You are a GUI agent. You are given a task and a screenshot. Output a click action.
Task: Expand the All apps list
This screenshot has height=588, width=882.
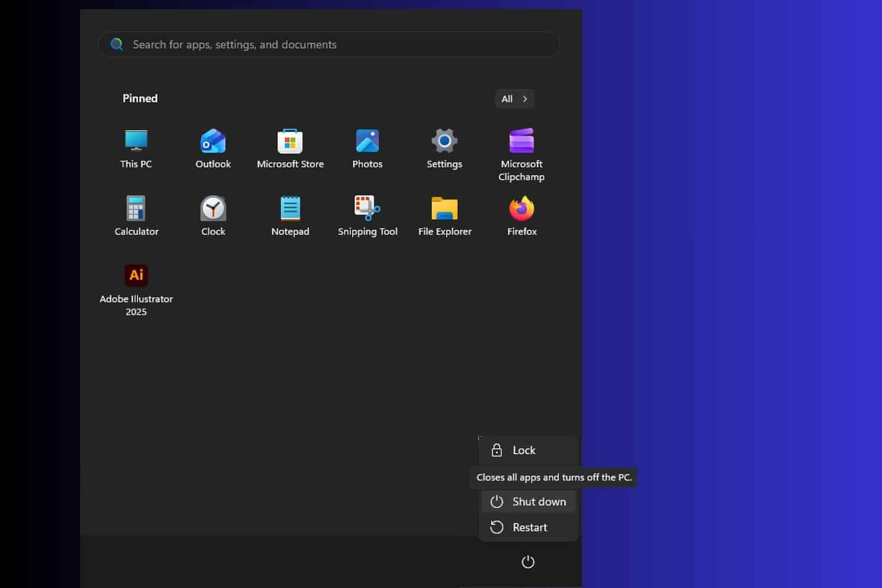513,99
